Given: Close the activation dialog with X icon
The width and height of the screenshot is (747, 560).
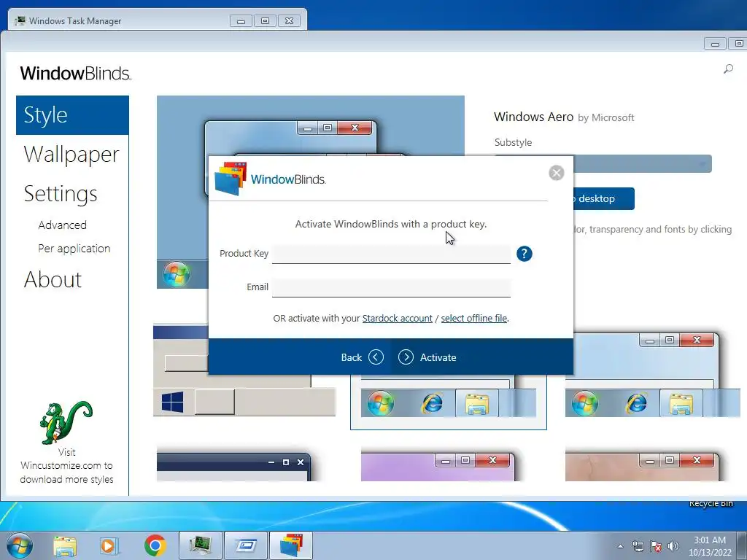Looking at the screenshot, I should point(556,172).
